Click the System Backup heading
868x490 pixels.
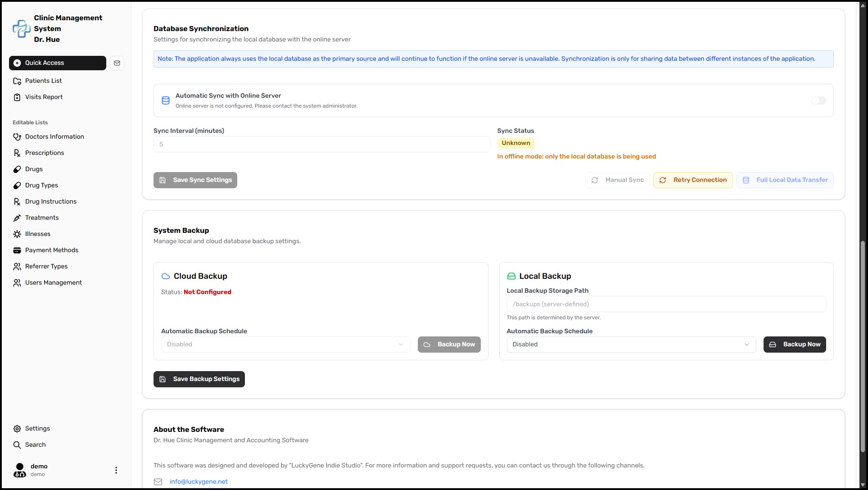click(181, 231)
